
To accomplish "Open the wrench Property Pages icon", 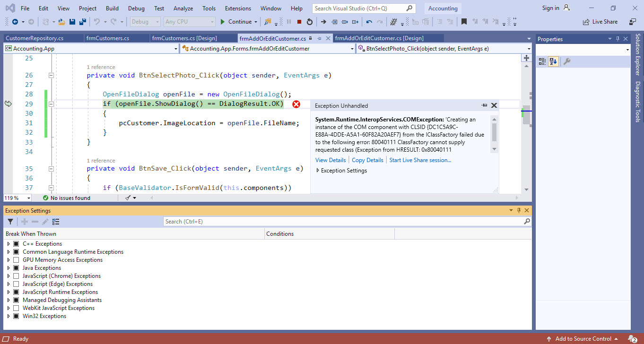I will 567,61.
